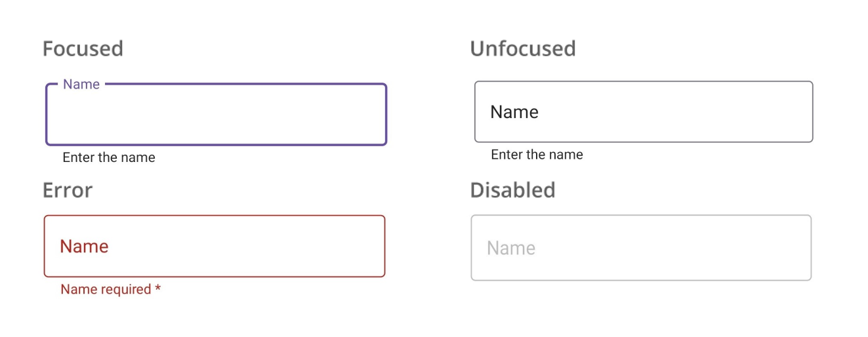Click the red Name label in Error field

84,247
